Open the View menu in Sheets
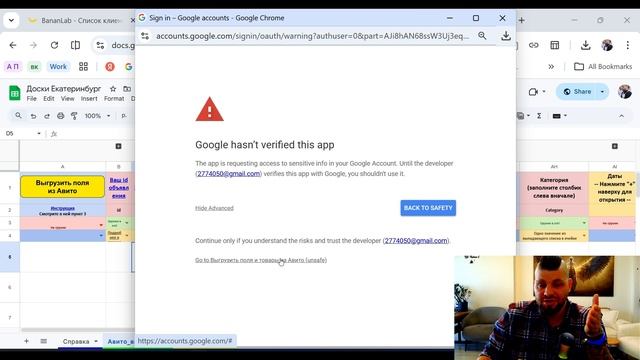The height and width of the screenshot is (360, 640). point(67,99)
